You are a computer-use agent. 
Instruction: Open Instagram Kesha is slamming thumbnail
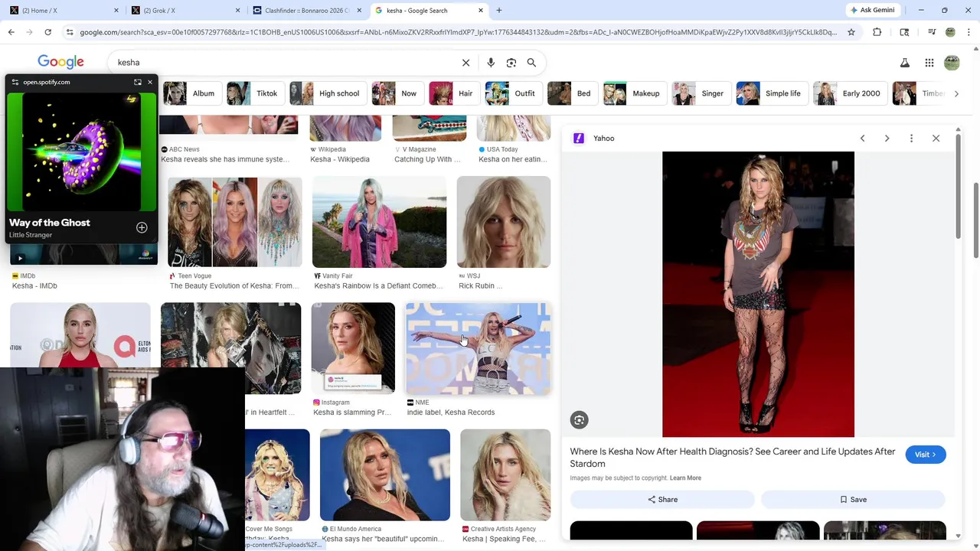pyautogui.click(x=353, y=349)
